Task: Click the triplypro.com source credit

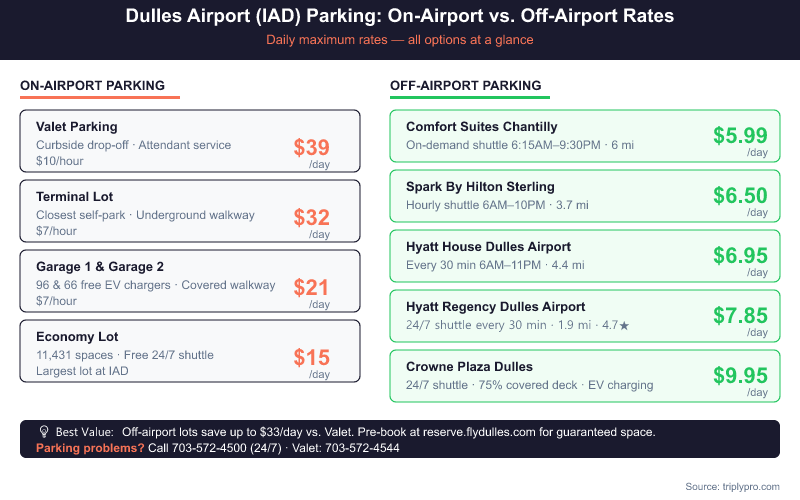Action: click(745, 486)
